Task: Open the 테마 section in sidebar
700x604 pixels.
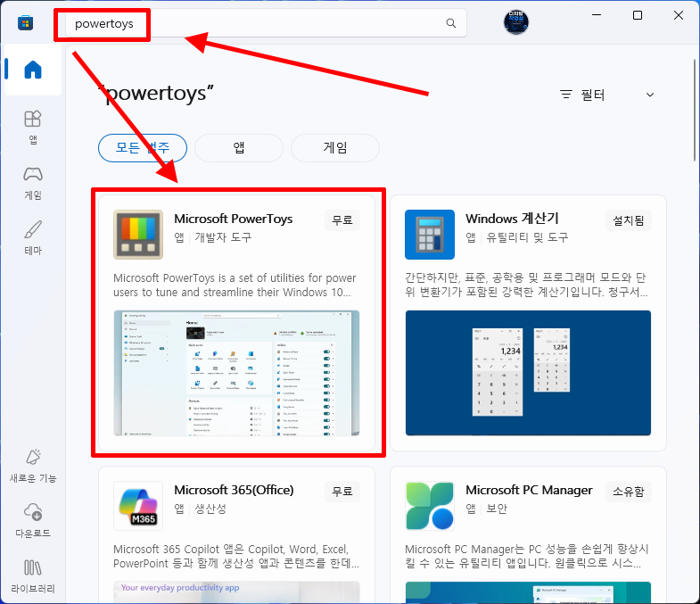Action: [33, 237]
